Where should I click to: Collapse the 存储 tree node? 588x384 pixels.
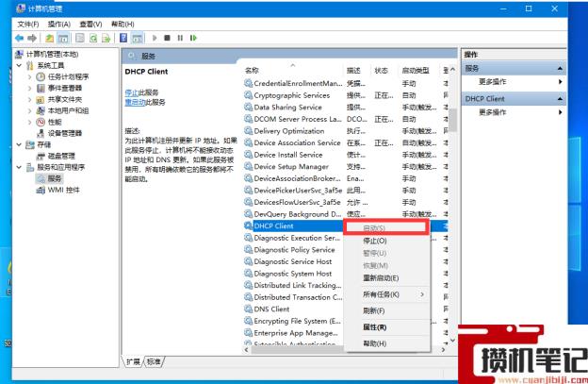(x=19, y=144)
